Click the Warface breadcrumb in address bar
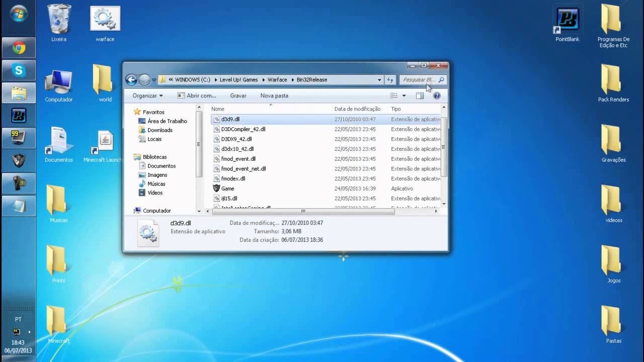This screenshot has height=362, width=644. pyautogui.click(x=277, y=79)
